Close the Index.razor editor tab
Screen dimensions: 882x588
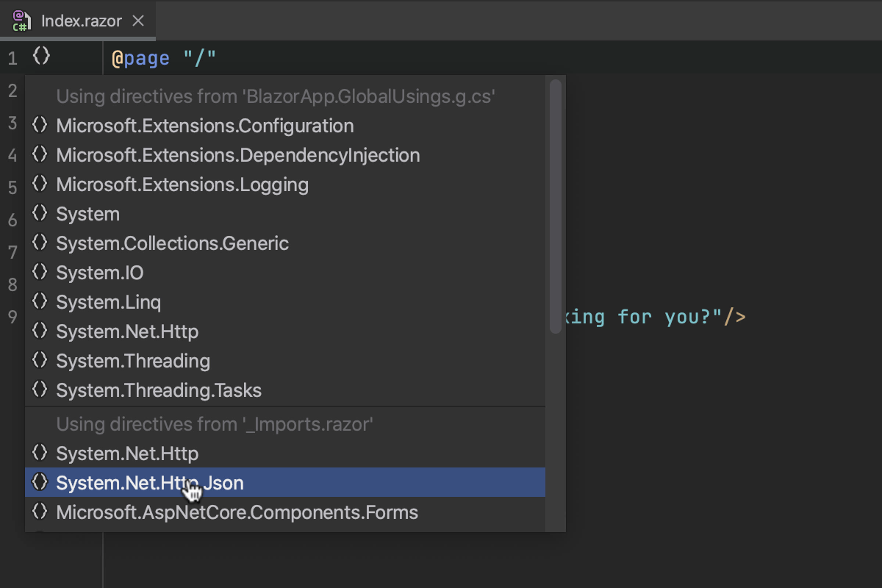tap(137, 21)
